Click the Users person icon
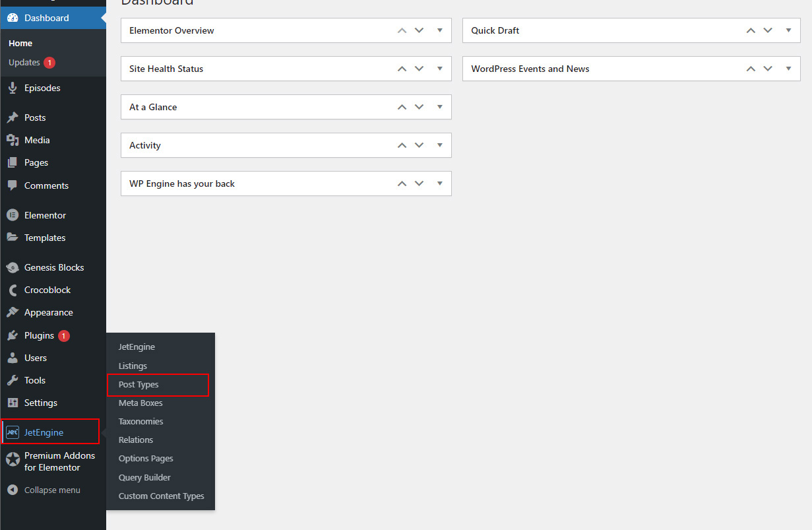Viewport: 812px width, 530px height. 13,358
